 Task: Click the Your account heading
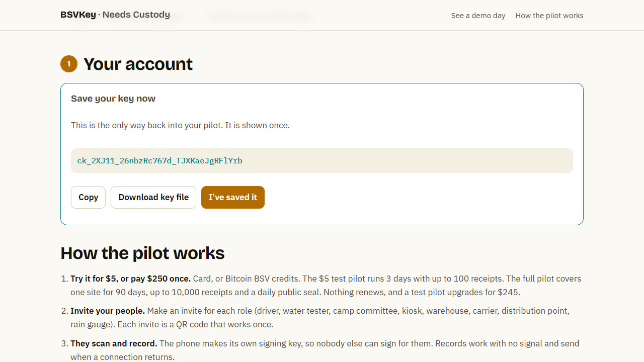[x=138, y=64]
